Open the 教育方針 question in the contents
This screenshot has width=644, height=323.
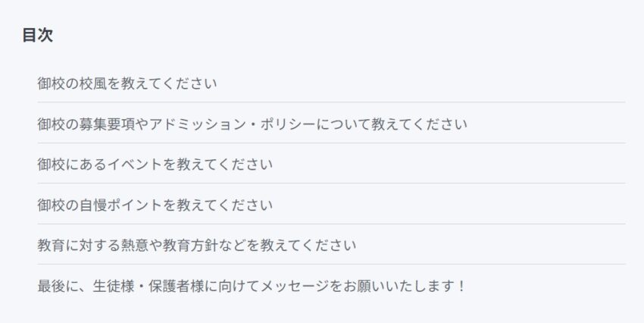click(197, 246)
